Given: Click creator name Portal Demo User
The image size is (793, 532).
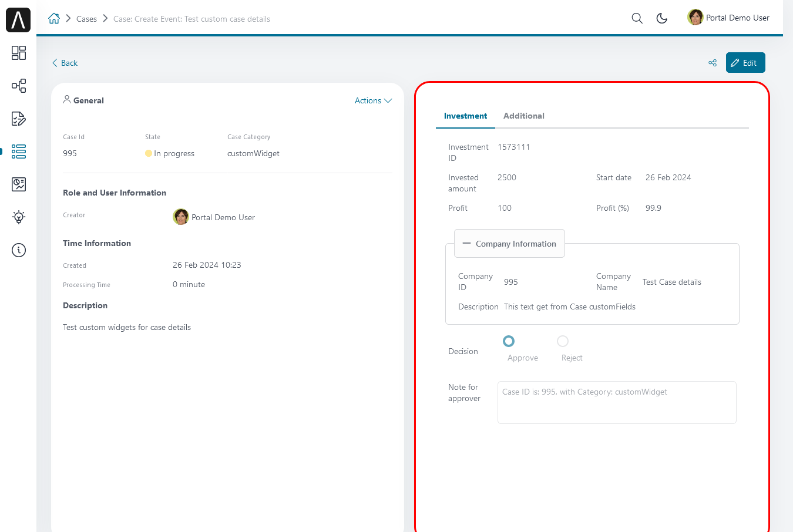Looking at the screenshot, I should pyautogui.click(x=223, y=217).
